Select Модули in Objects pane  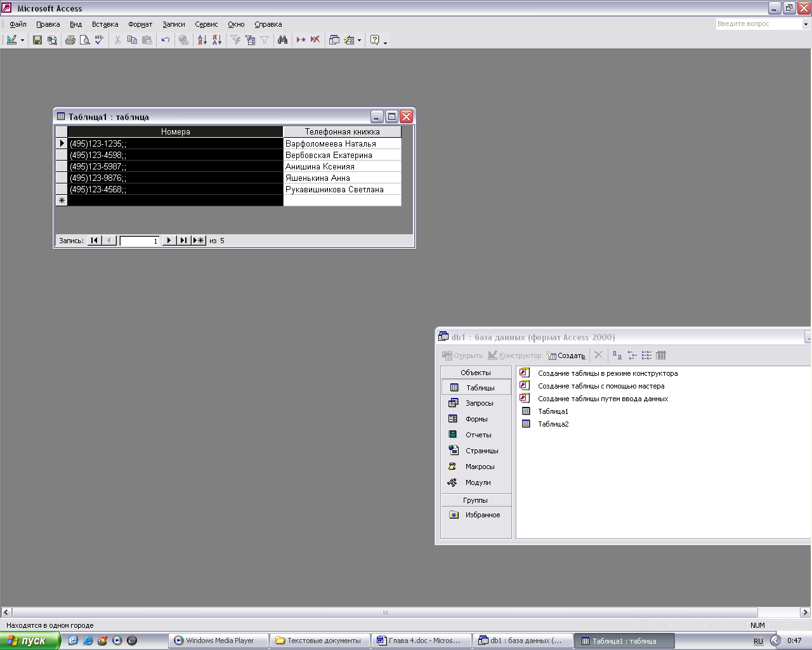coord(476,483)
